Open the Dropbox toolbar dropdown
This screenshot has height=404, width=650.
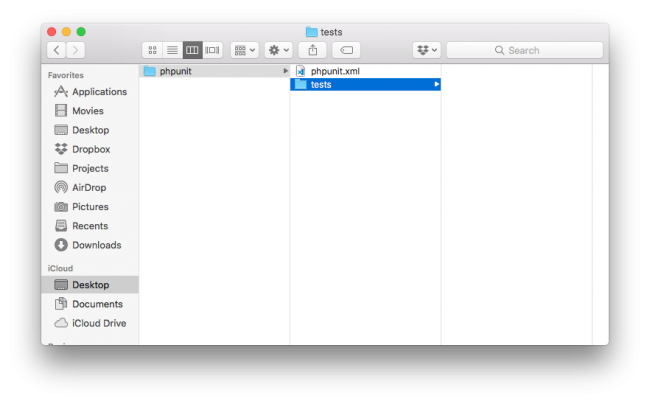tap(426, 50)
